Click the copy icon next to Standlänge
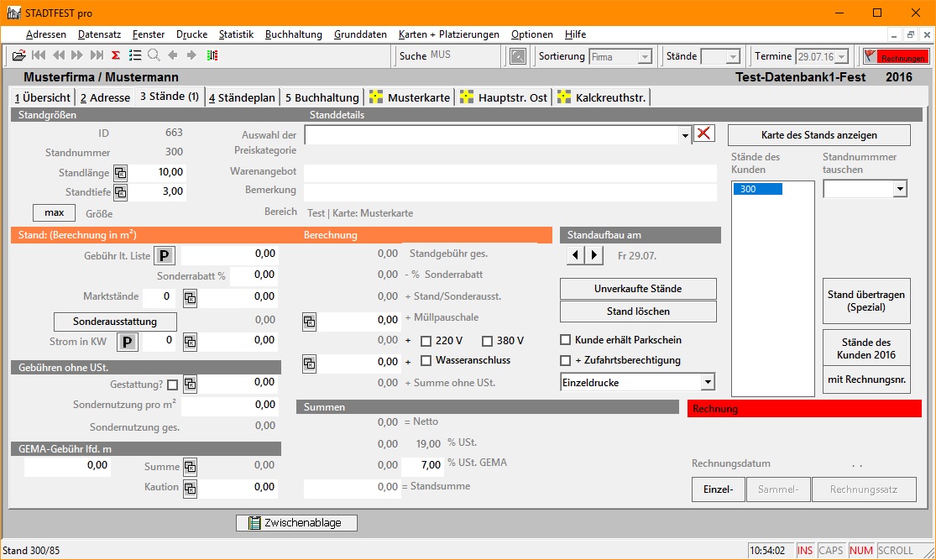The image size is (936, 560). pos(121,172)
